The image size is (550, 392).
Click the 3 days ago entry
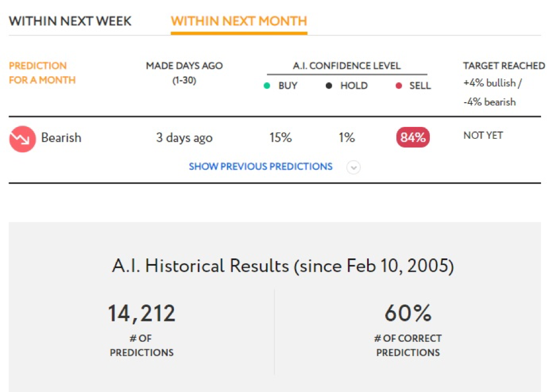[x=184, y=138]
